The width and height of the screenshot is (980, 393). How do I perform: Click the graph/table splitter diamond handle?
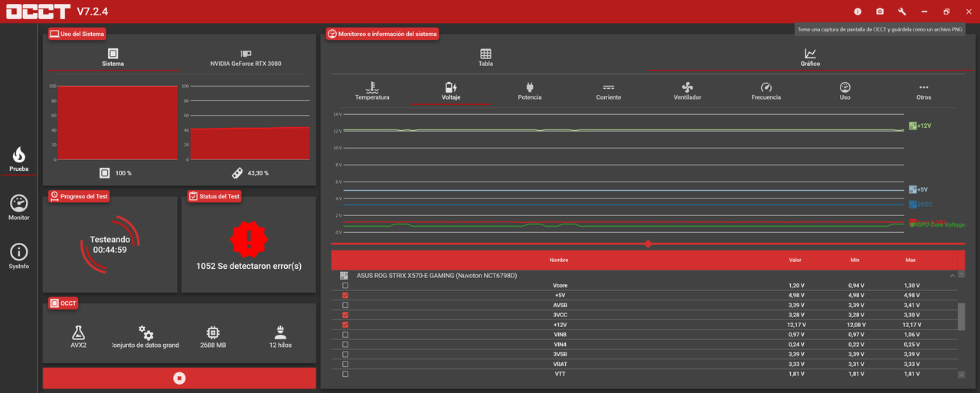click(648, 244)
